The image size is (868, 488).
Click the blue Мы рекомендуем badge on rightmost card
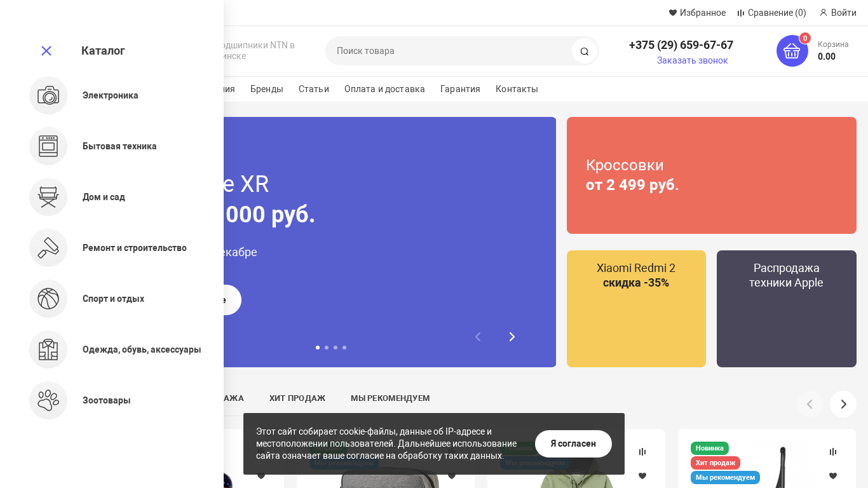click(725, 477)
